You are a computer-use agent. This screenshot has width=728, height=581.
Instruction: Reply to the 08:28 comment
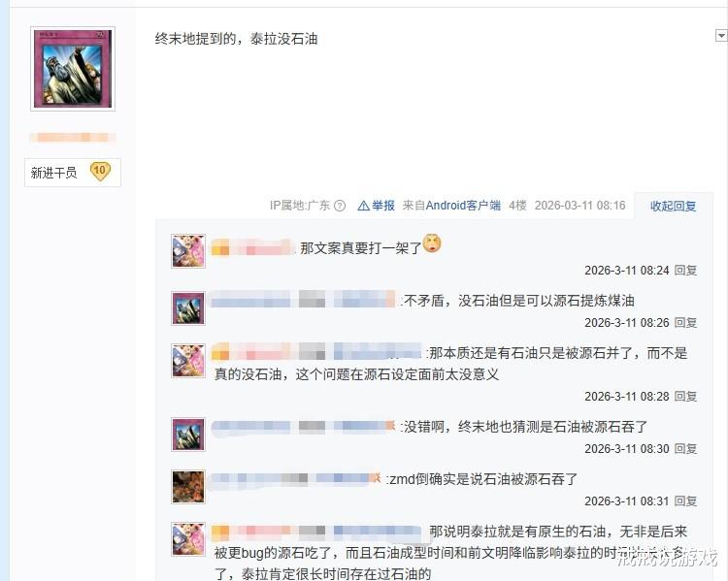click(685, 397)
